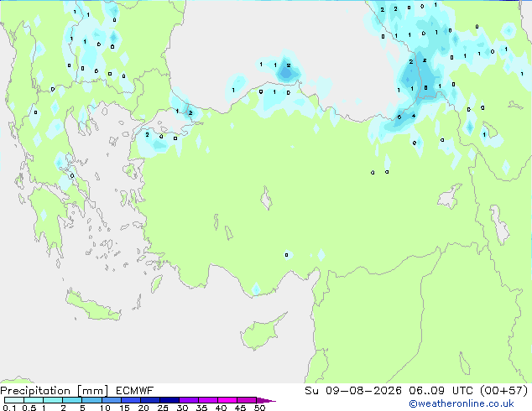Click Lake Van in eastern Turkey

tap(449, 197)
